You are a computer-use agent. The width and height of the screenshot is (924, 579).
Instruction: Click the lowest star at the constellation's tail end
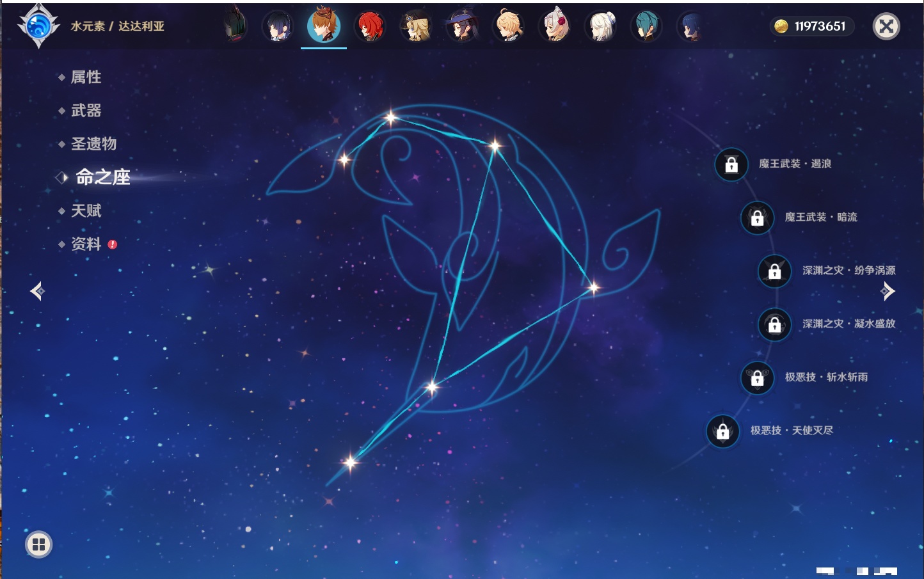pyautogui.click(x=350, y=462)
